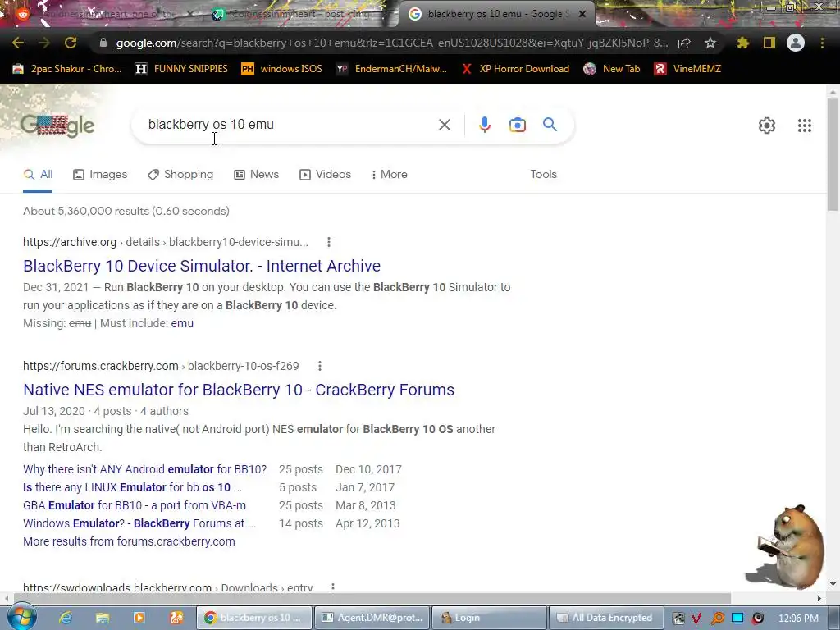The image size is (840, 630).
Task: Click the taskbar clock showing 12:06 PM
Action: click(798, 619)
